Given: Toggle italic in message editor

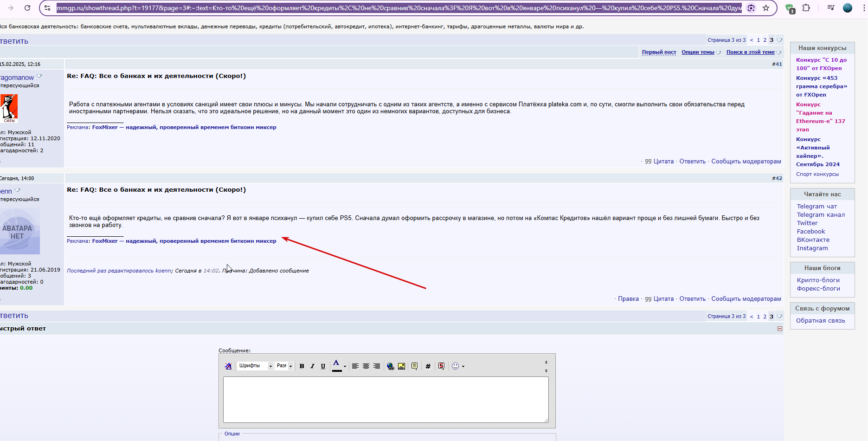Looking at the screenshot, I should (312, 366).
